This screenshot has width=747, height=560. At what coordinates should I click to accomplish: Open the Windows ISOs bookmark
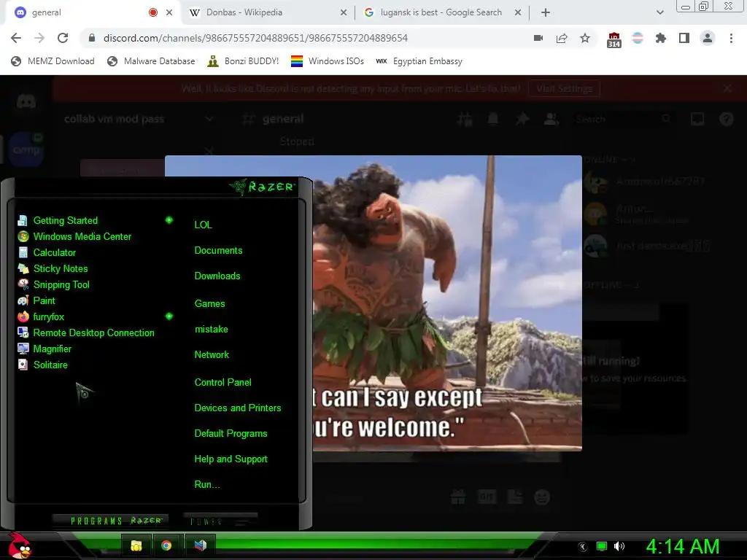(x=328, y=61)
